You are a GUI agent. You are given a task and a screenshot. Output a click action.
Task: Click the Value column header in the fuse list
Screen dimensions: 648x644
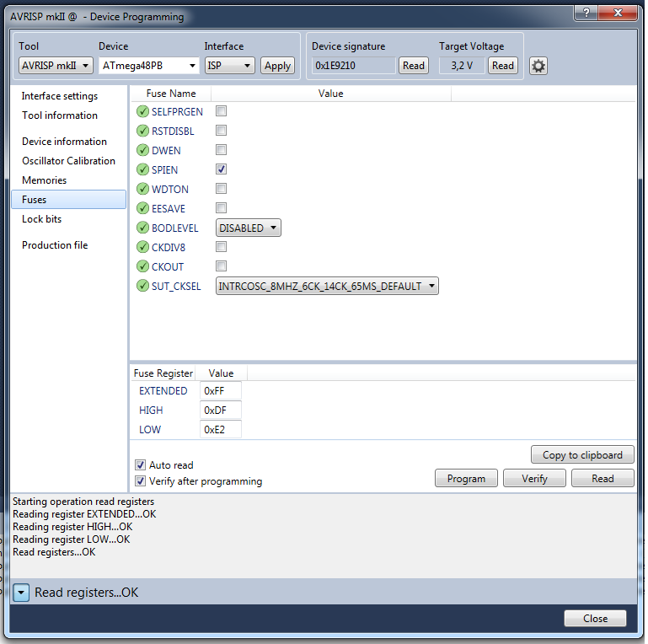click(330, 94)
